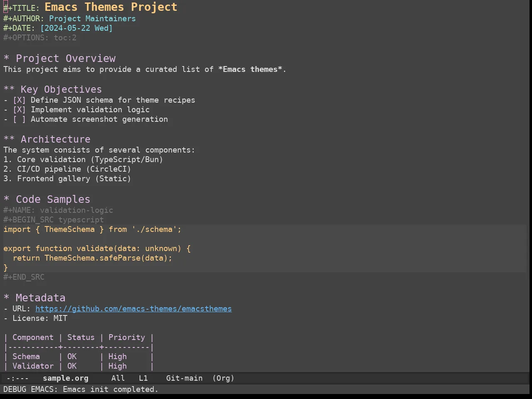Screen dimensions: 532x399
Task: Click the Emacs Themes Project title text
Action: [x=111, y=7]
